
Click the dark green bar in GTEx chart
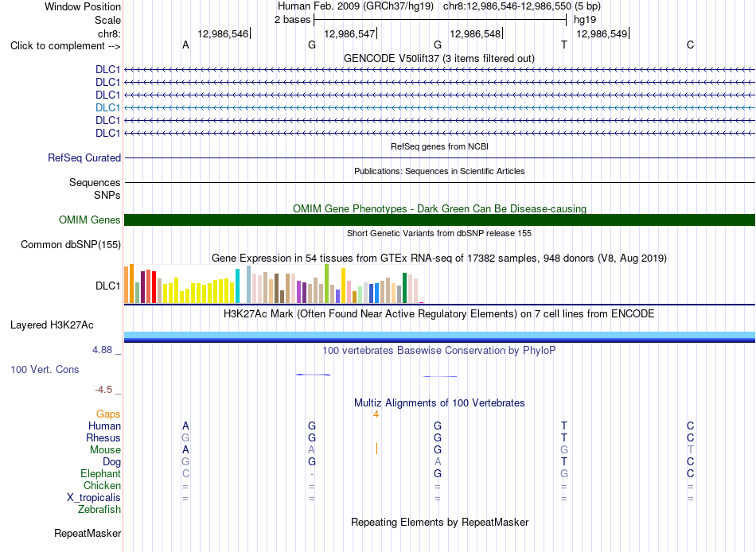404,288
